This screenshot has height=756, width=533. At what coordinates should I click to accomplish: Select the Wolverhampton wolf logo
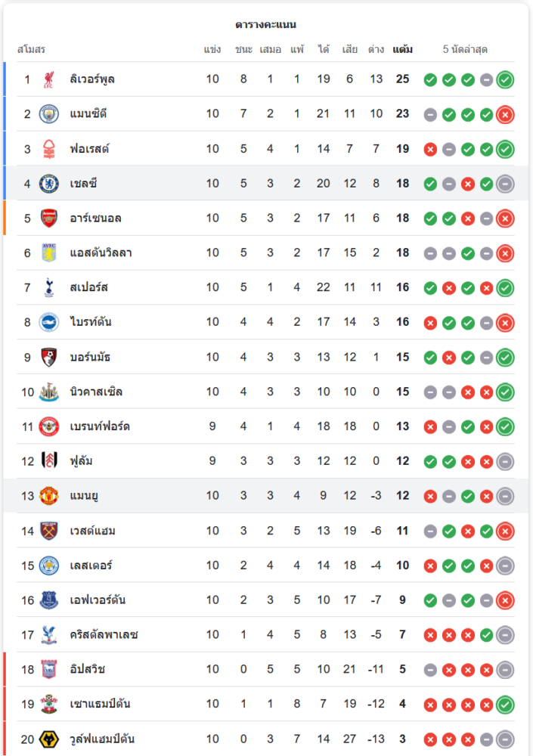pos(48,739)
